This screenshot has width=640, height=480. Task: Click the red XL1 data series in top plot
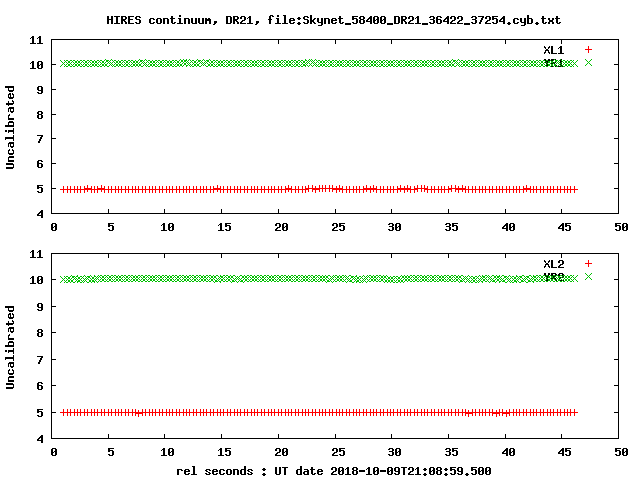coord(300,188)
